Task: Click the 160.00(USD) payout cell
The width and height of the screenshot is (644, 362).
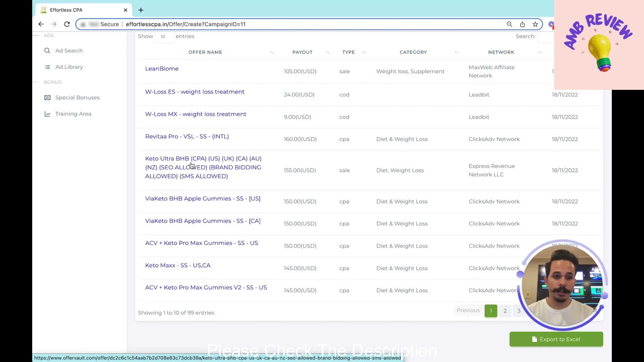Action: (300, 139)
